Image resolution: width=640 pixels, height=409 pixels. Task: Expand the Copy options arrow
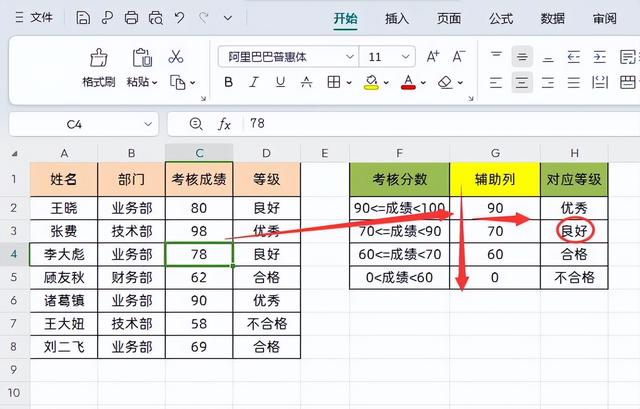click(x=193, y=83)
